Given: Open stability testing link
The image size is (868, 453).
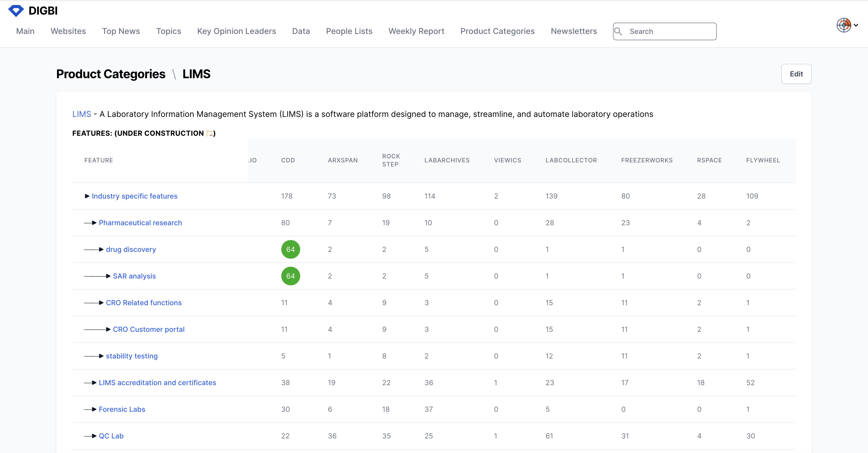Looking at the screenshot, I should tap(131, 356).
